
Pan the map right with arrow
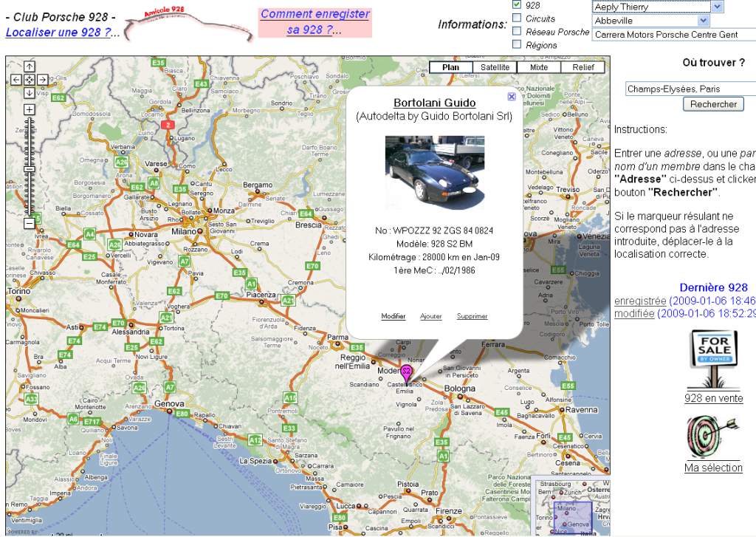click(x=43, y=80)
